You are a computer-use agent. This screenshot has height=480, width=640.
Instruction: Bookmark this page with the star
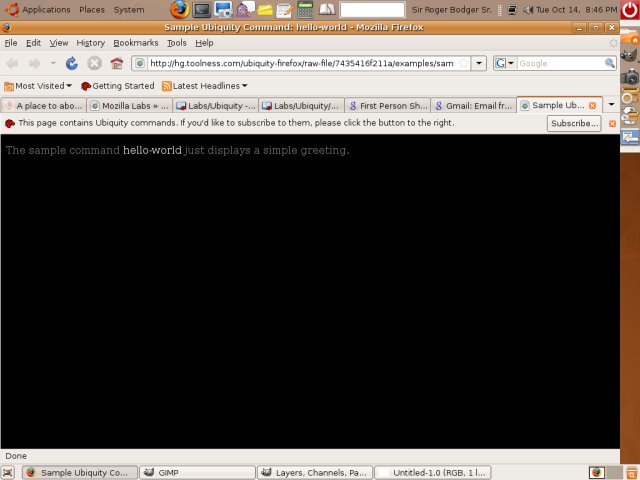464,63
